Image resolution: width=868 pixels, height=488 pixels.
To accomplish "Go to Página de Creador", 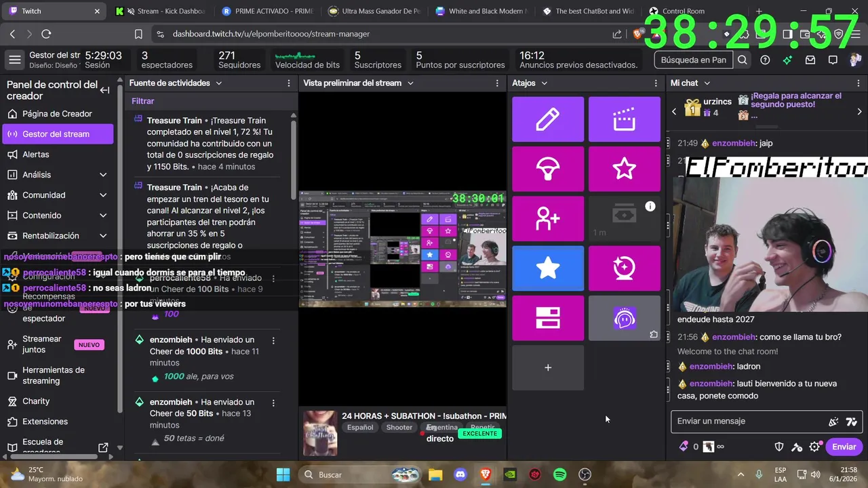I will point(58,114).
